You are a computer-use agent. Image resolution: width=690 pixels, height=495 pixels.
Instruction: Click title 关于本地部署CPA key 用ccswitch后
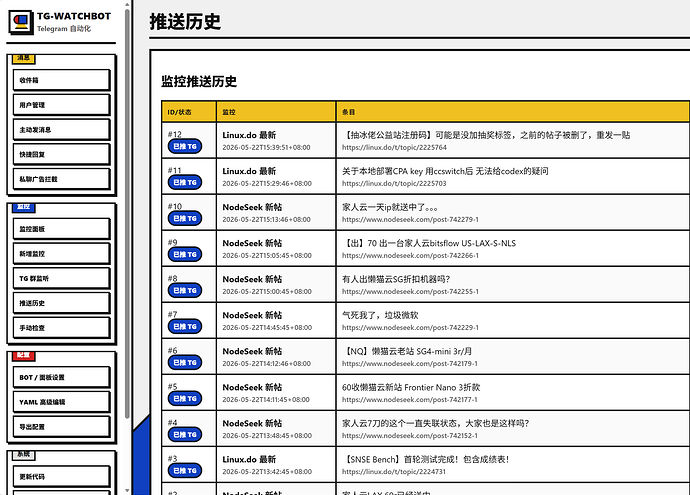pos(445,171)
